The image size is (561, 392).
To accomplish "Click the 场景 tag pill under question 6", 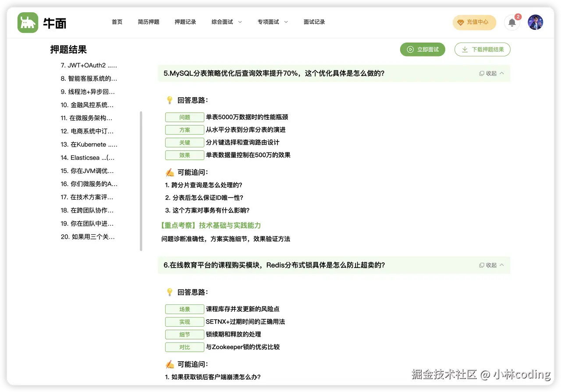I will pyautogui.click(x=184, y=309).
